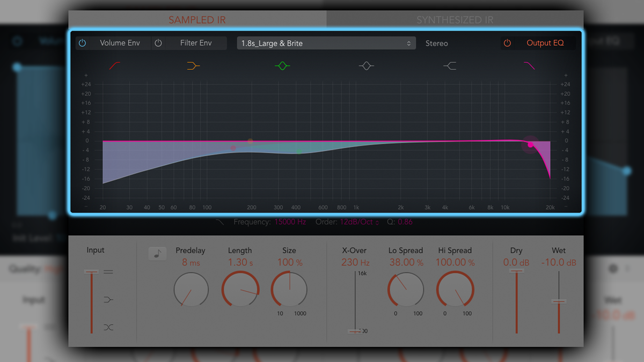
Task: Select the red low cut EQ band icon
Action: [x=114, y=65]
